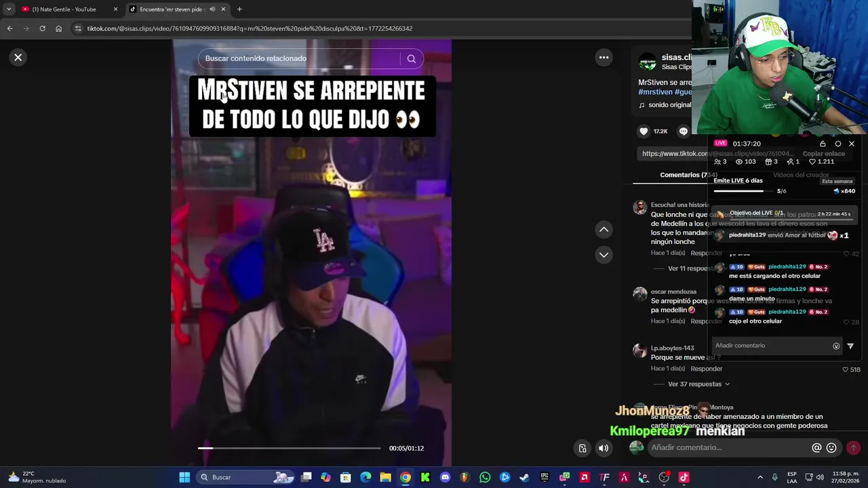The height and width of the screenshot is (488, 868).
Task: Go to the previous video arrow
Action: pyautogui.click(x=604, y=230)
